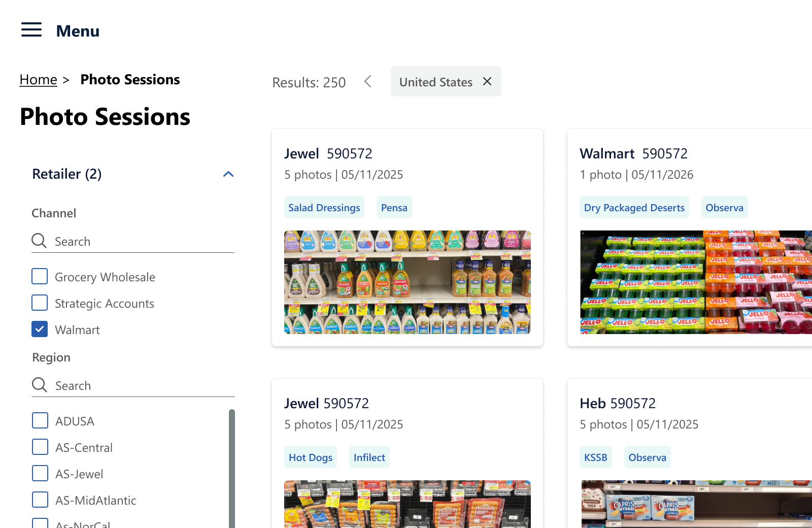Click the left chevron beside Results
Image resolution: width=812 pixels, height=528 pixels.
368,81
